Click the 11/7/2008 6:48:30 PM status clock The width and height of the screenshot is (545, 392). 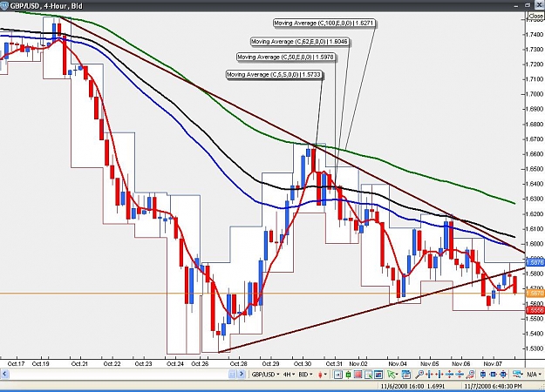point(494,386)
